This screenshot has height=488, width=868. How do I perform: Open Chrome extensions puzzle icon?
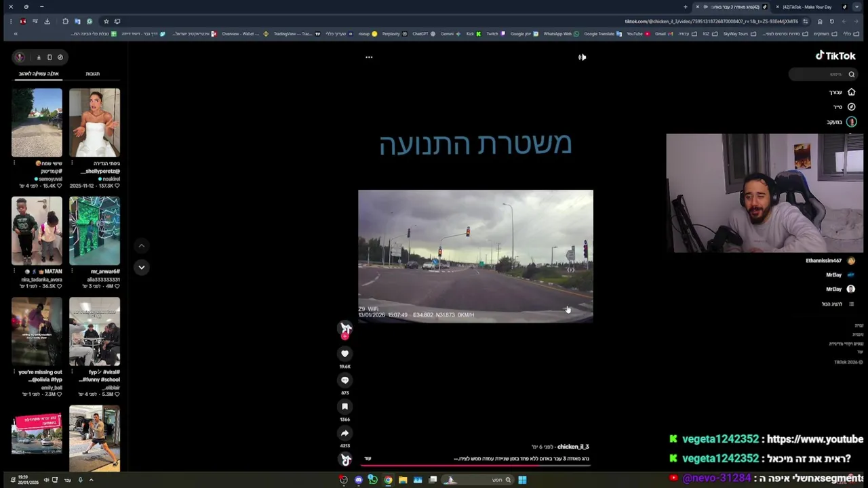click(65, 21)
